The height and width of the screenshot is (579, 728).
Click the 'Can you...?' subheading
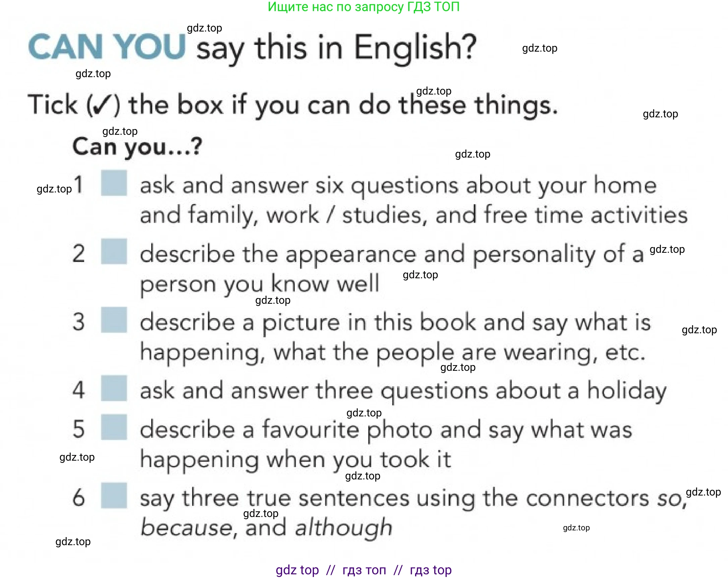click(137, 147)
